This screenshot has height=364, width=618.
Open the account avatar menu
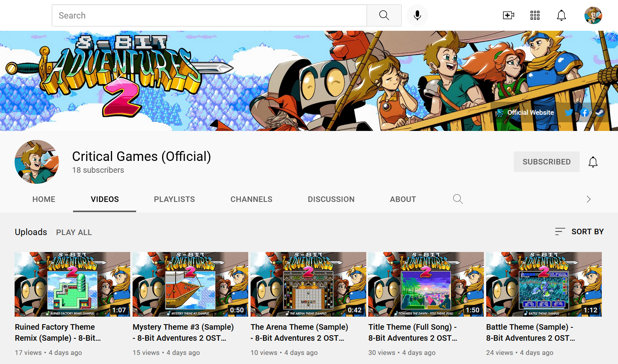point(593,15)
